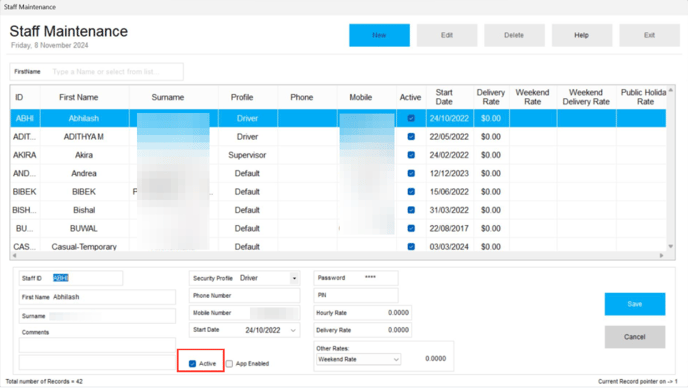Click start date 22/08/2017 cell
The height and width of the screenshot is (388, 688).
(x=449, y=228)
